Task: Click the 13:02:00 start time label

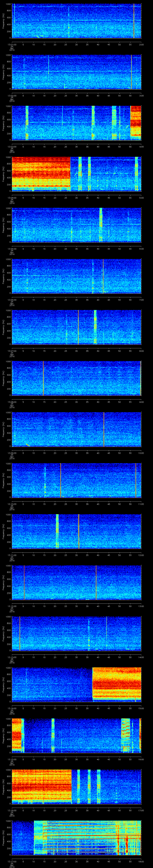Action: pos(12,96)
